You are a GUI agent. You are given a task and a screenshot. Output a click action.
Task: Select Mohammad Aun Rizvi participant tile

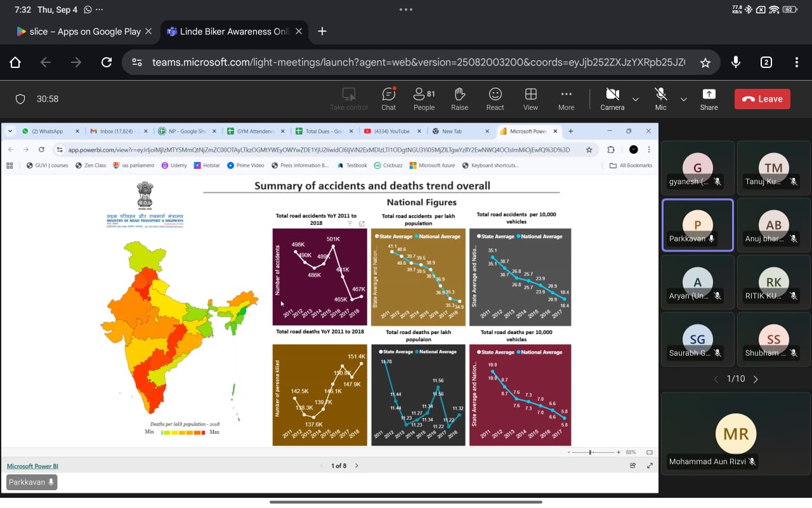coord(735,433)
